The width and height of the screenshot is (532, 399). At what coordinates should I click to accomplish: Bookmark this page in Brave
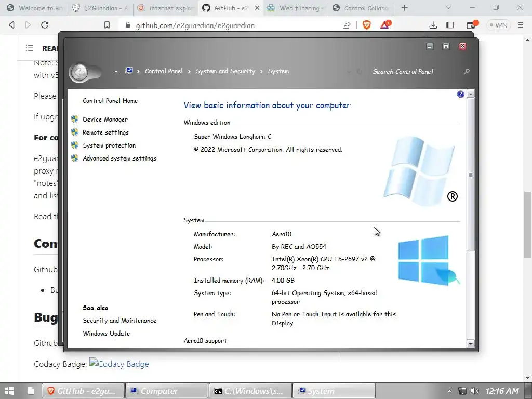coord(107,25)
